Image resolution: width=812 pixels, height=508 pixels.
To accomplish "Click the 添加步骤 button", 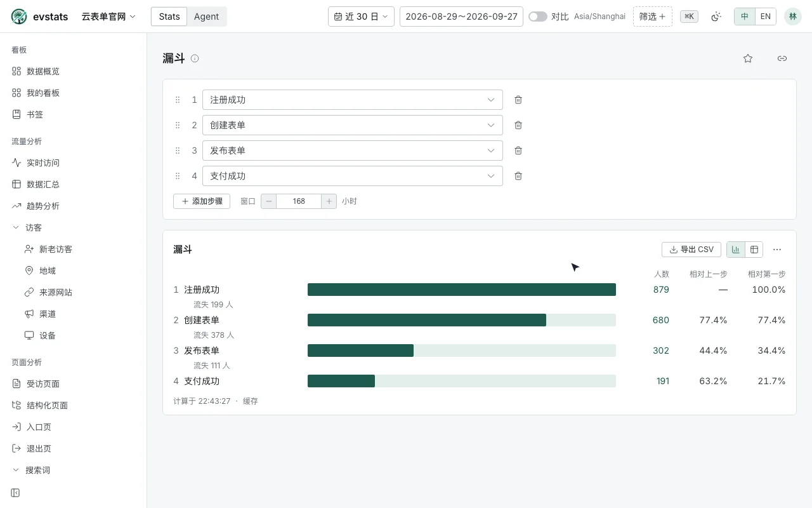I will [202, 201].
